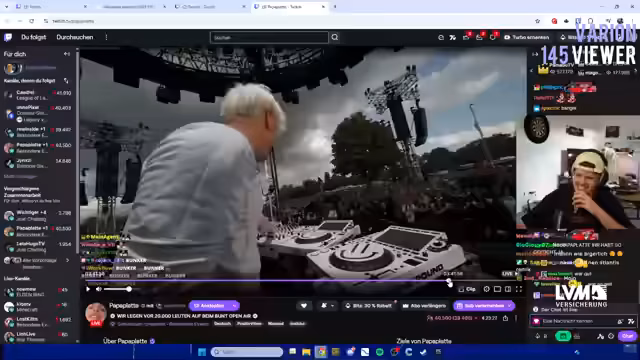Image resolution: width=640 pixels, height=360 pixels.
Task: Open 'Über Papaplatte' section heading
Action: coord(125,341)
